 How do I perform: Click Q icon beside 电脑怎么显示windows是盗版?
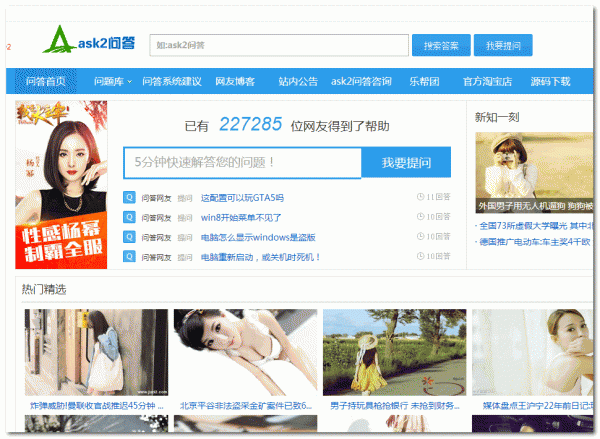click(x=129, y=237)
